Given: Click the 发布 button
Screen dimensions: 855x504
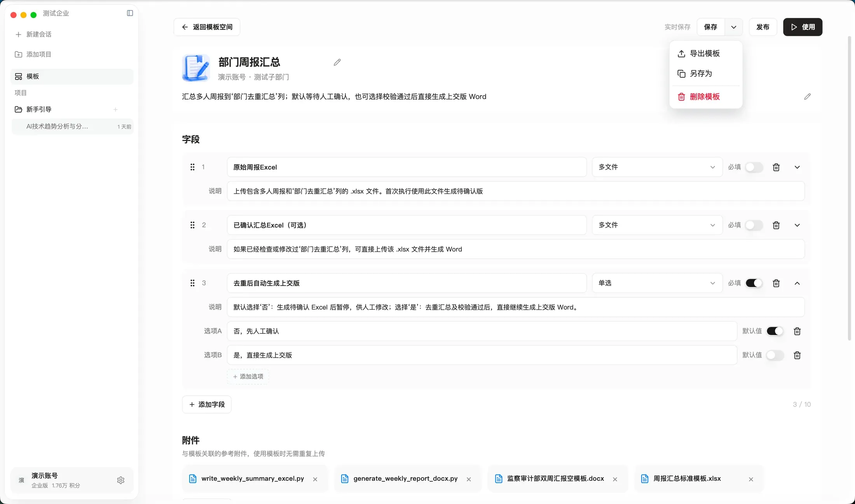Looking at the screenshot, I should click(763, 27).
